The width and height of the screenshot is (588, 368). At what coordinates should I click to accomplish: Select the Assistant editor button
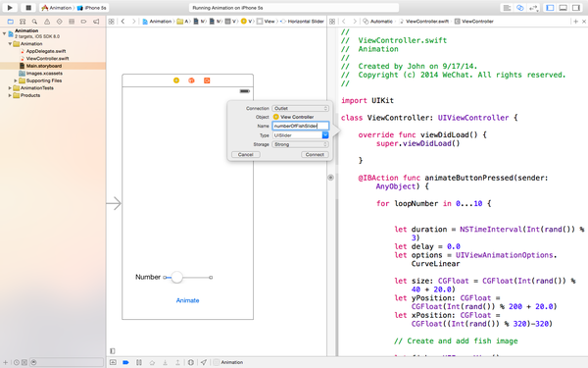[x=519, y=8]
